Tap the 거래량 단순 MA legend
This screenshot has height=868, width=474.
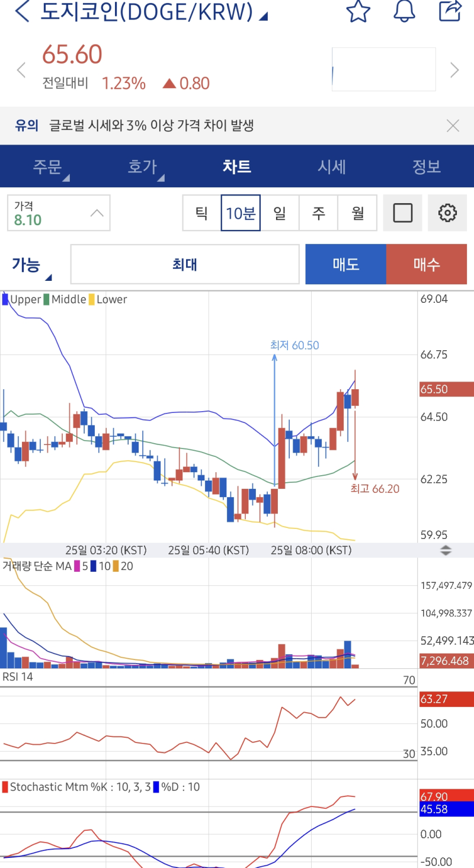pos(37,566)
